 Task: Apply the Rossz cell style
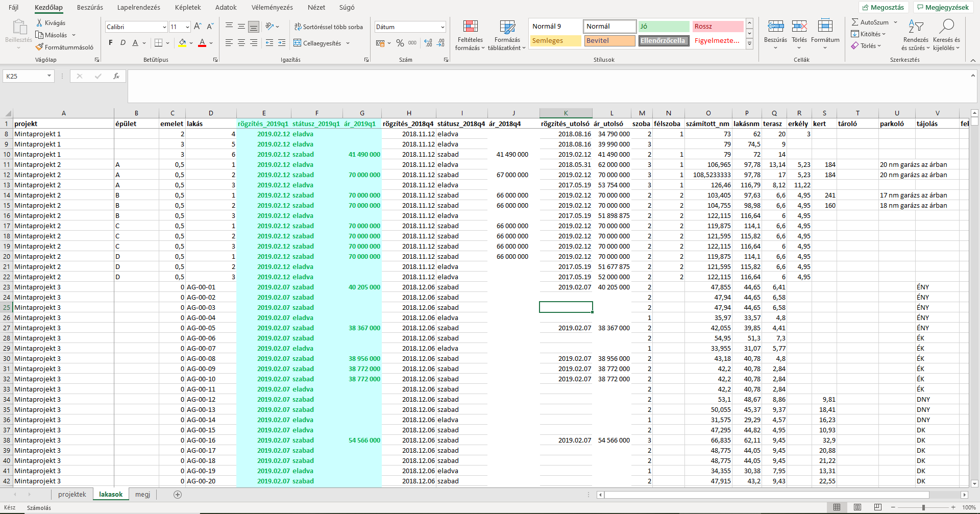click(717, 27)
